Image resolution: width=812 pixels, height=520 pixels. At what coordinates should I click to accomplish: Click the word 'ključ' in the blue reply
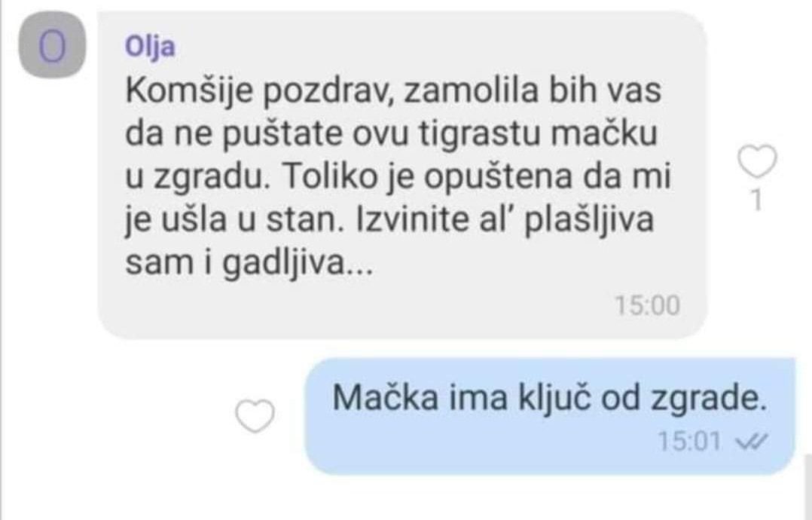point(554,398)
